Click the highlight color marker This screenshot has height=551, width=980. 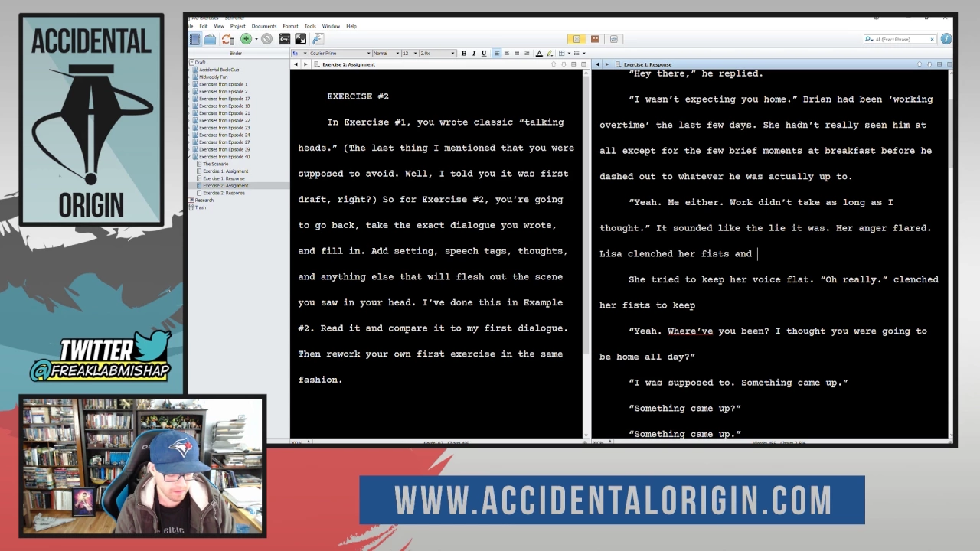549,53
